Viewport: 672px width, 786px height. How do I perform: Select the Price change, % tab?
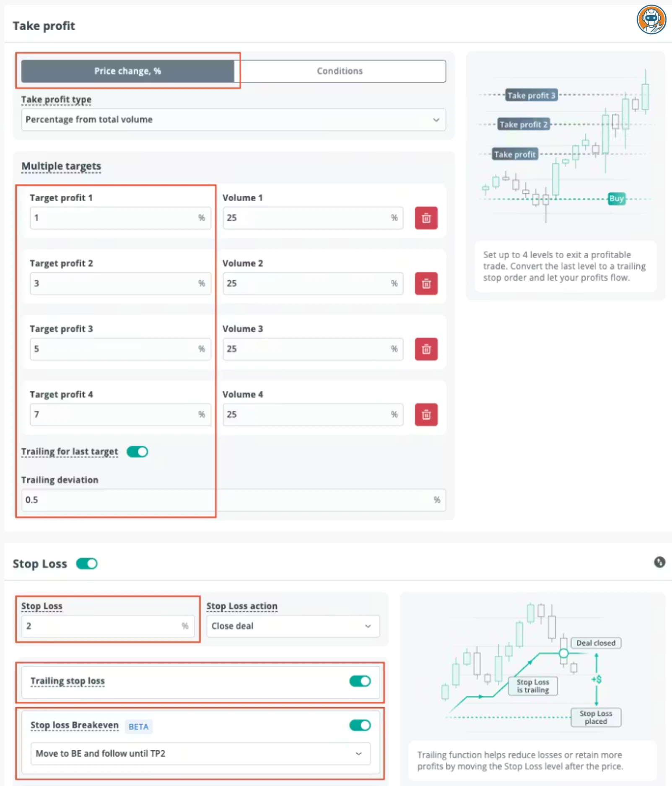pyautogui.click(x=127, y=71)
